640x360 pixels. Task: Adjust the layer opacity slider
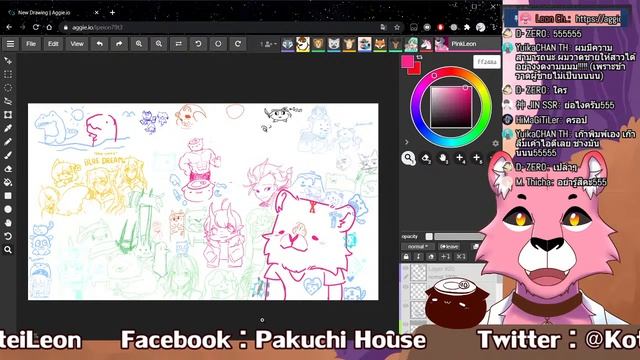click(x=460, y=236)
